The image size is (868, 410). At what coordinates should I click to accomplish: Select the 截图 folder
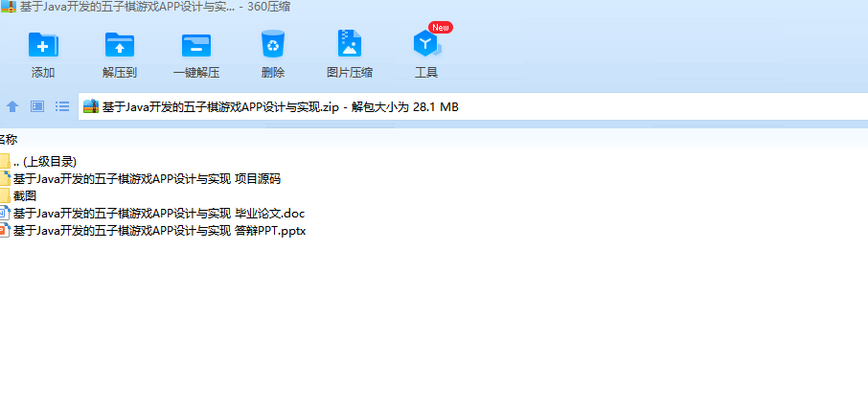(18, 195)
